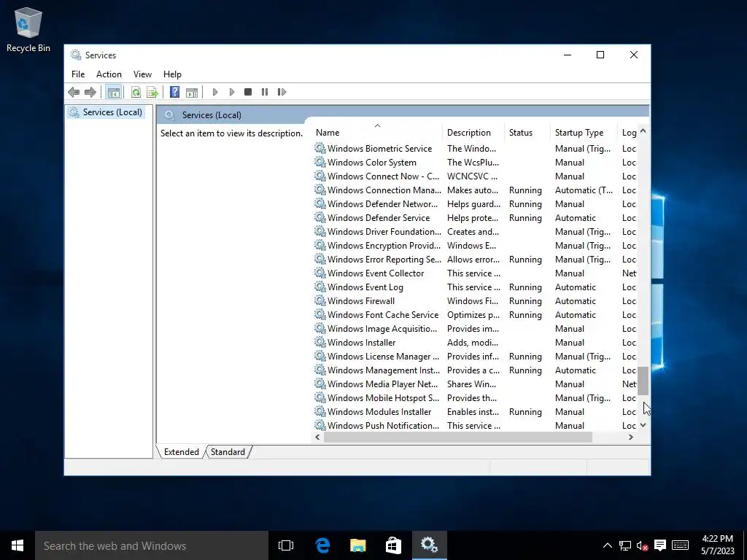This screenshot has height=560, width=747.
Task: Click gear icon beside Windows Firewall
Action: click(320, 301)
